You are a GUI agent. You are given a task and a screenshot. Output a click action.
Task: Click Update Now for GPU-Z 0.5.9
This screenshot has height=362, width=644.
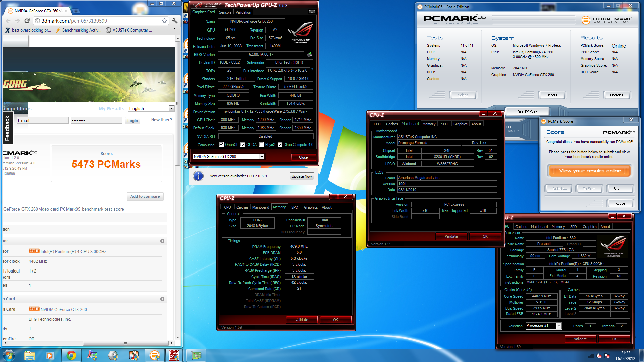pos(302,176)
